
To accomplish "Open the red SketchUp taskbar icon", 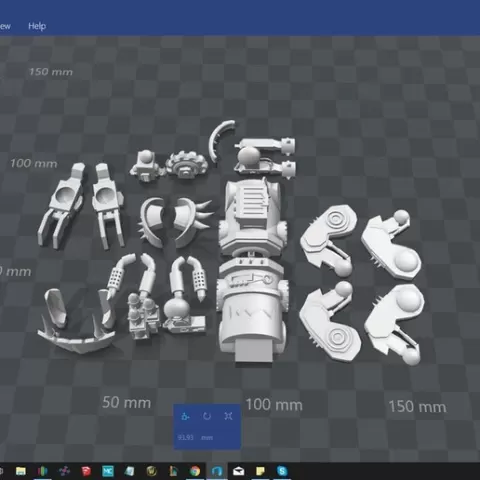I will point(86,471).
